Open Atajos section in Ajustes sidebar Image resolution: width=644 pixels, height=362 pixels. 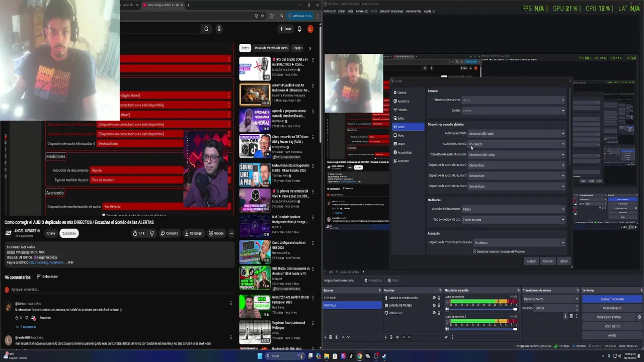(x=408, y=144)
